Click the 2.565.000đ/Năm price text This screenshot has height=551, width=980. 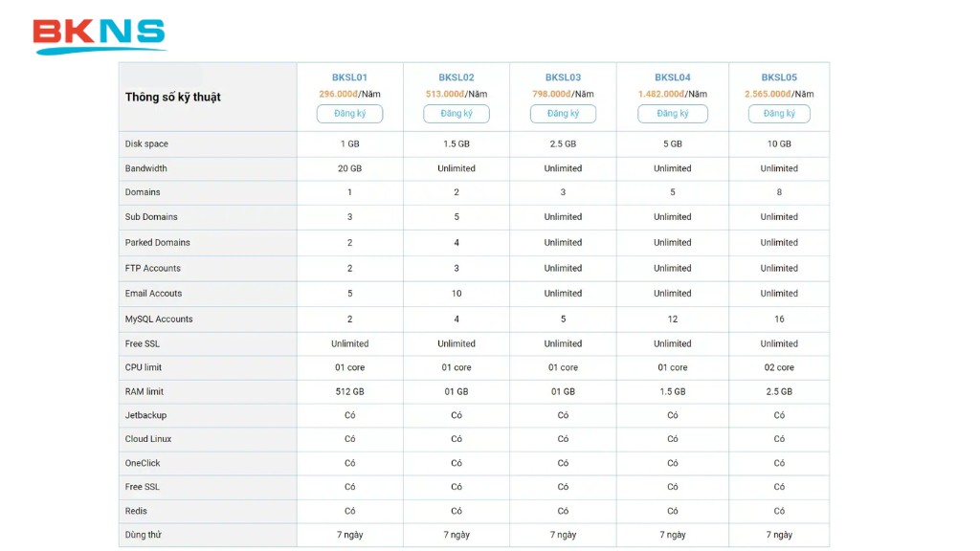779,94
